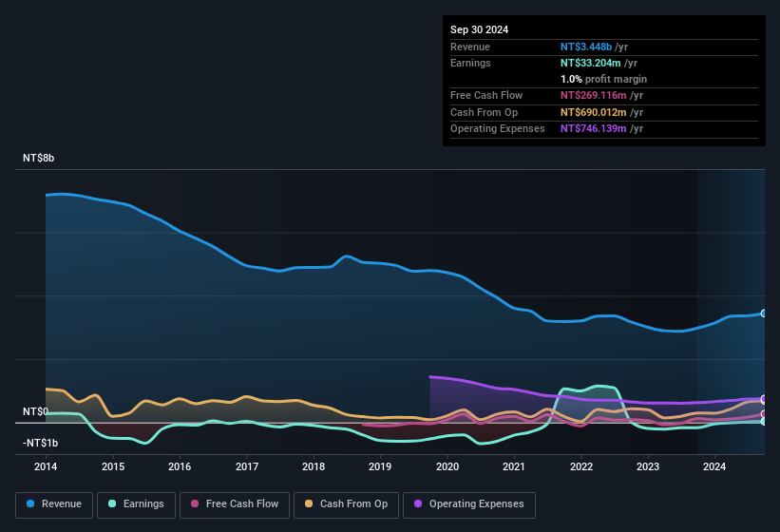Click the 2018 x-axis label

click(314, 466)
